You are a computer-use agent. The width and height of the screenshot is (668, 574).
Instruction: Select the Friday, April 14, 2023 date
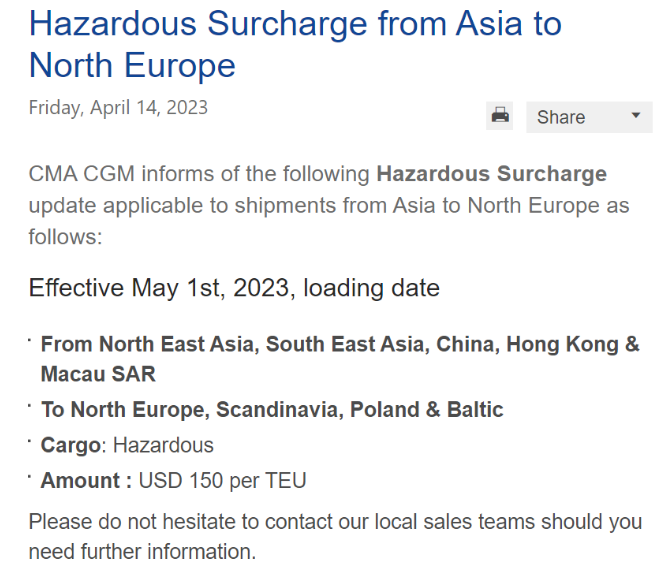(118, 107)
